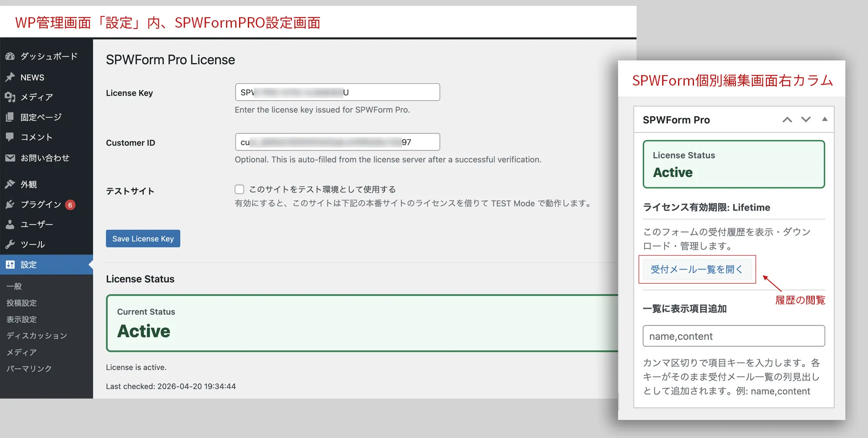Click the 一覧に表示項目追加 label
The width and height of the screenshot is (868, 438).
[685, 309]
